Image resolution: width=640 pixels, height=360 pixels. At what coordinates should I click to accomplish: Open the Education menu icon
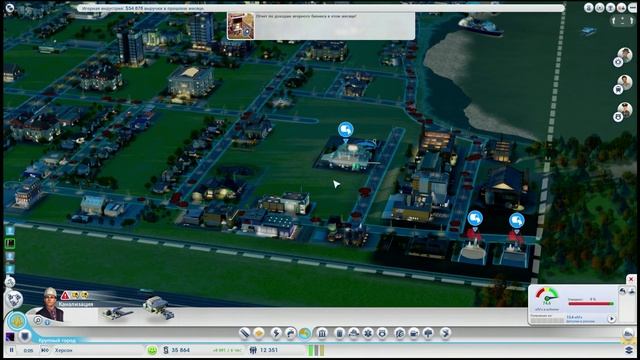399,333
